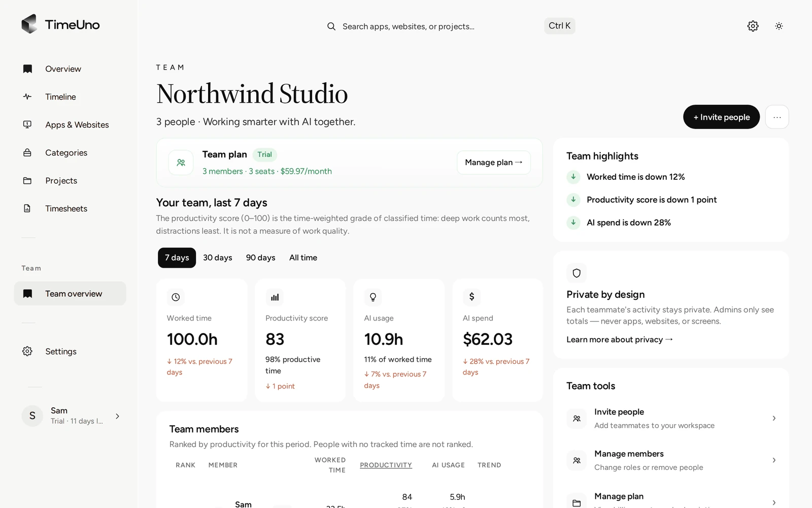Click the Ctrl K shortcut badge

coord(560,26)
